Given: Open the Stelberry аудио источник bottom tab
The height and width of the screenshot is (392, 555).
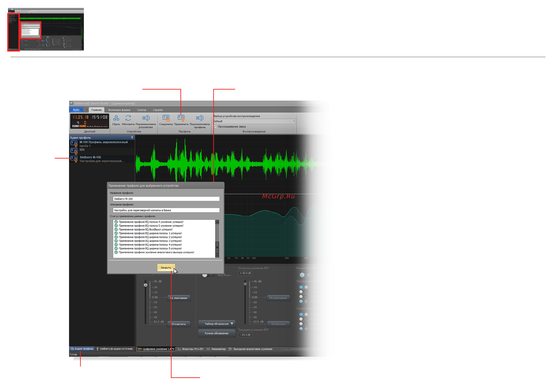Looking at the screenshot, I should [x=115, y=349].
